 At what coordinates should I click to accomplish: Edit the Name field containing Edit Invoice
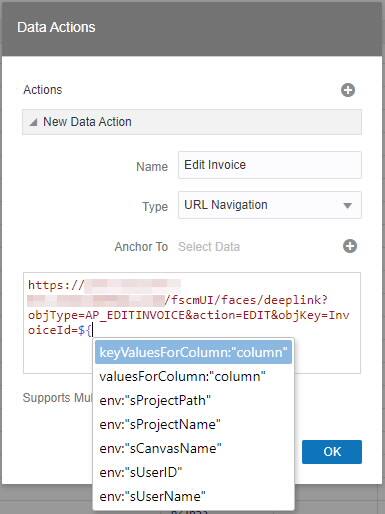(270, 165)
